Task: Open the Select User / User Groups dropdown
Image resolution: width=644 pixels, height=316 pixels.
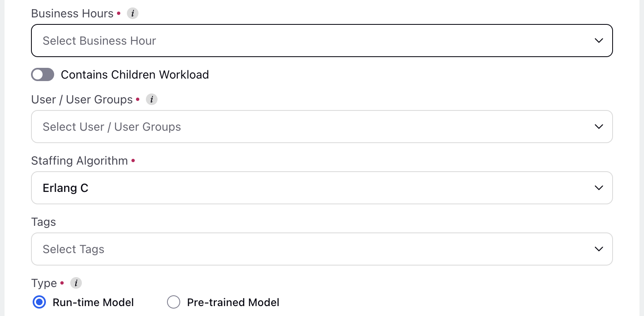Action: click(x=322, y=127)
